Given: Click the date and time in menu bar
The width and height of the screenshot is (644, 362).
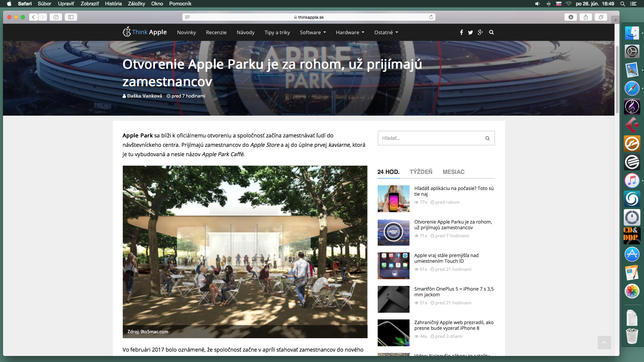Looking at the screenshot, I should pyautogui.click(x=595, y=4).
